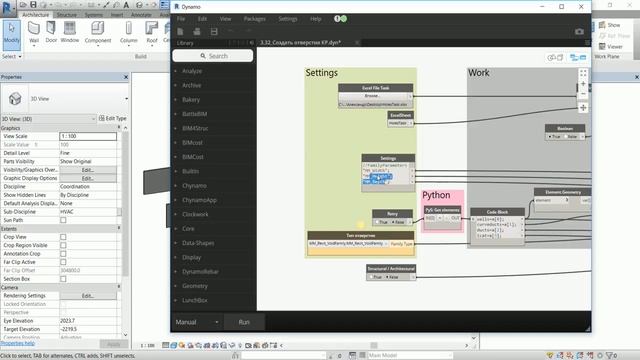This screenshot has width=640, height=360.
Task: Click the Dynamo library Search field
Action: tap(213, 56)
